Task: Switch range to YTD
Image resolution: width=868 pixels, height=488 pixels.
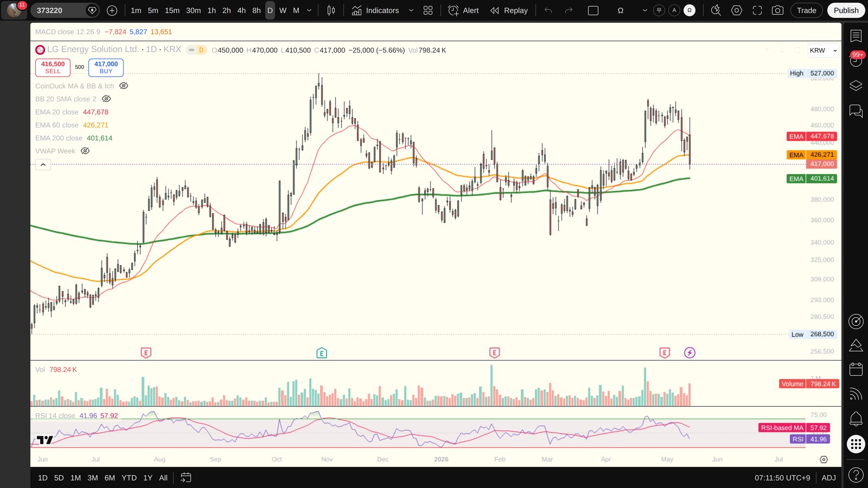Action: pyautogui.click(x=129, y=478)
